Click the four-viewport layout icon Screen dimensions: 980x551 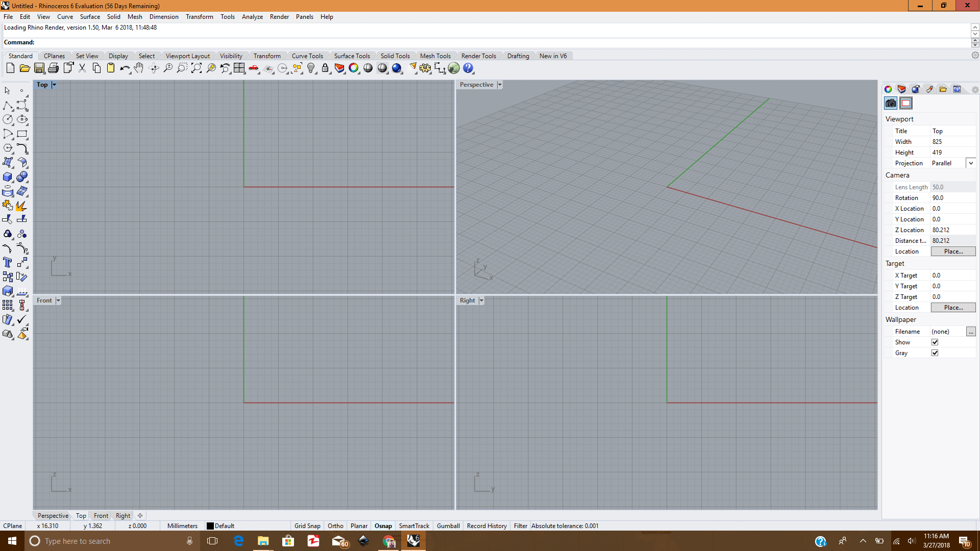239,68
